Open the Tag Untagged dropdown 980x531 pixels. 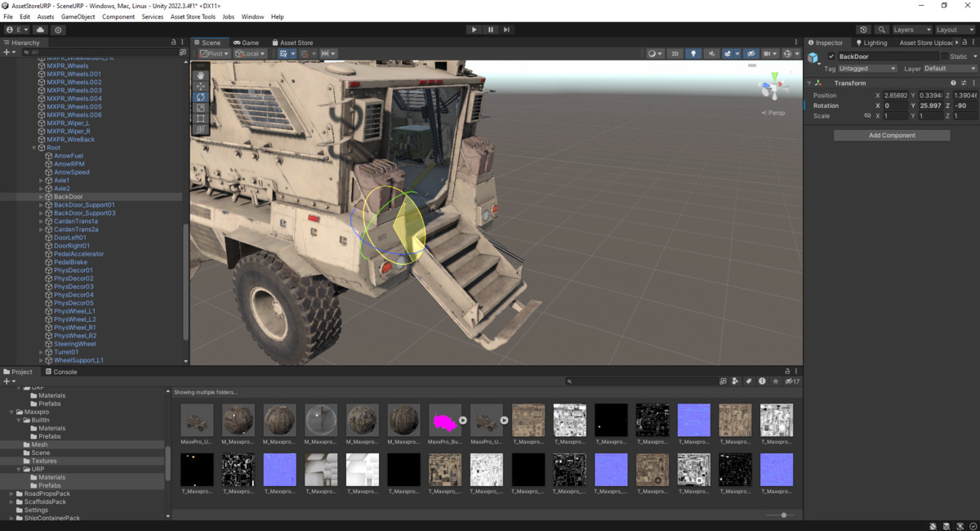click(868, 69)
